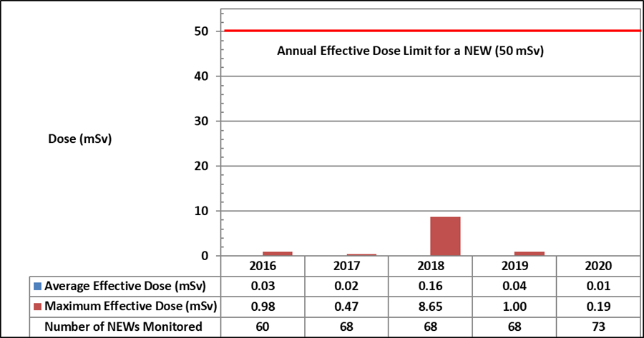Click the Annual Effective Dose Limit label
Viewport: 644px width, 338px height.
(406, 51)
